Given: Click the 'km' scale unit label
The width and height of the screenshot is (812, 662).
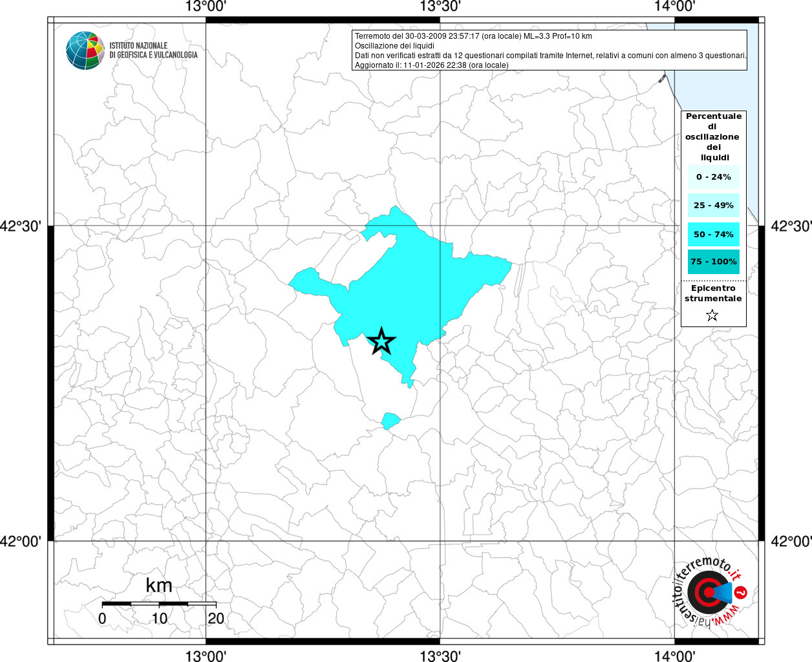Looking at the screenshot, I should (x=159, y=586).
